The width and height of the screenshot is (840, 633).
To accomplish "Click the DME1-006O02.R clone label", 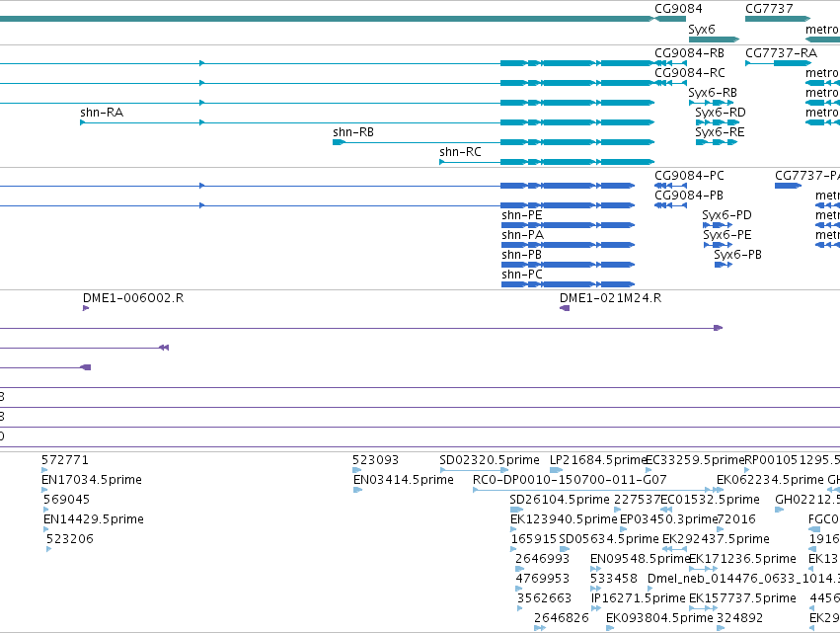I will click(x=133, y=298).
